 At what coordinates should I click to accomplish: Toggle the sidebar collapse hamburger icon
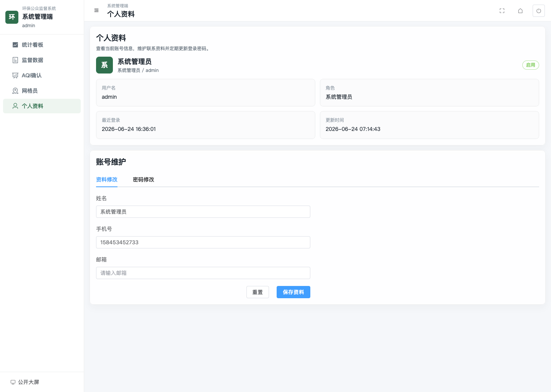coord(96,10)
